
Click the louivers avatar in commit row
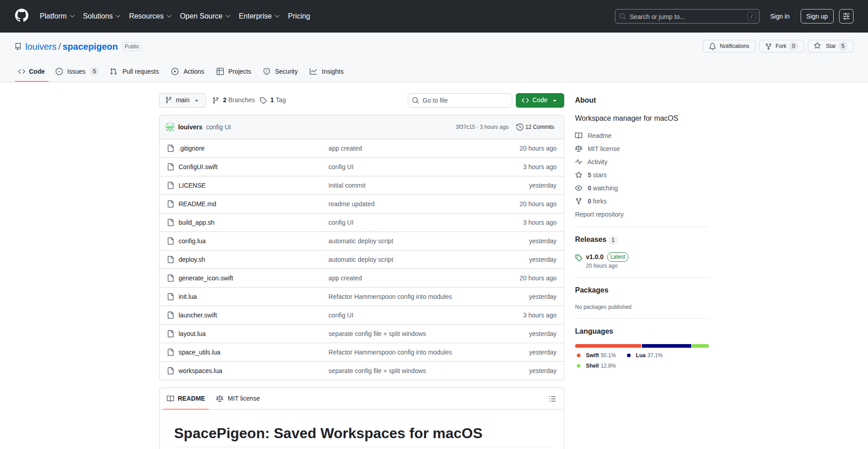170,127
